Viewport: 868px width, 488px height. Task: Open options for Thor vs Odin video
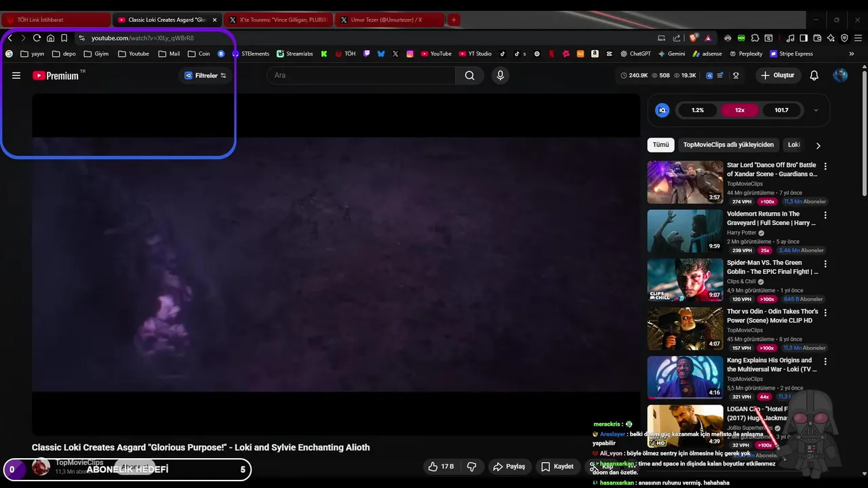coord(825,312)
